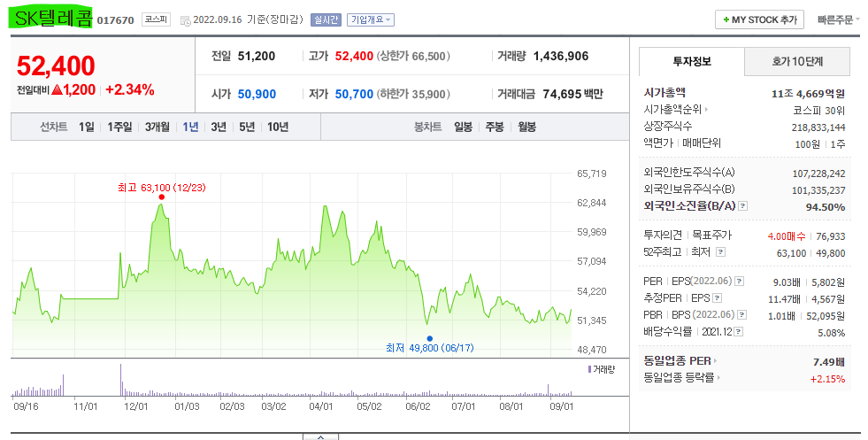Click the current price 52,400
Image resolution: width=868 pixels, height=440 pixels.
(56, 66)
